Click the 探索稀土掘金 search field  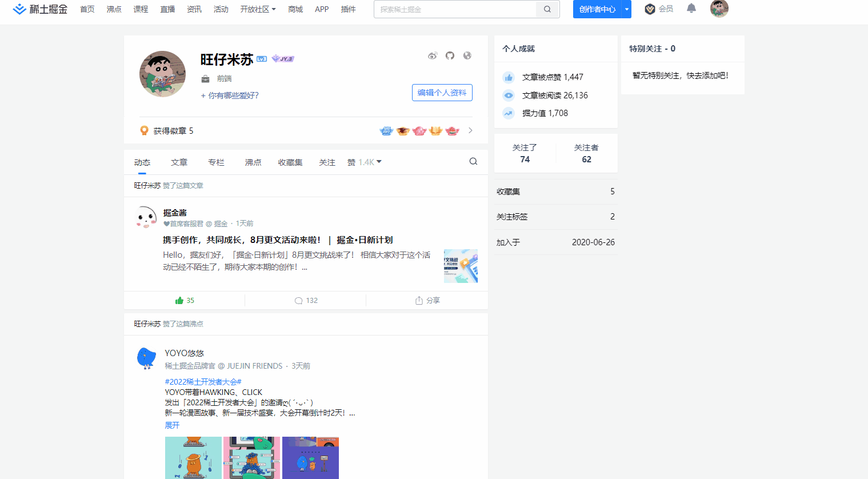(x=455, y=9)
